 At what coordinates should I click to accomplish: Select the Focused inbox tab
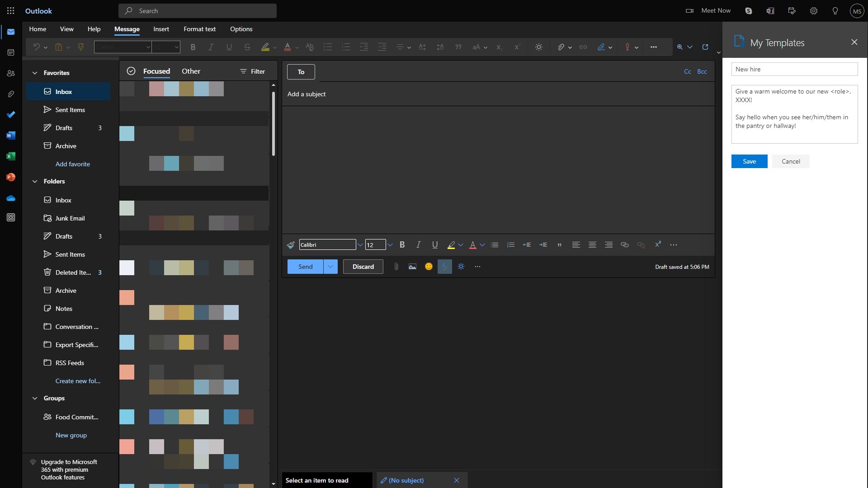click(156, 71)
